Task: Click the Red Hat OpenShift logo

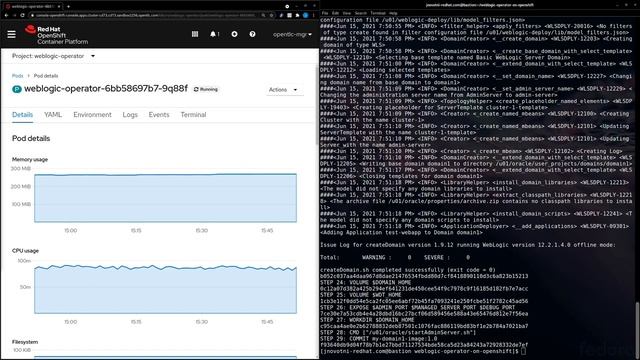Action: pyautogui.click(x=56, y=35)
